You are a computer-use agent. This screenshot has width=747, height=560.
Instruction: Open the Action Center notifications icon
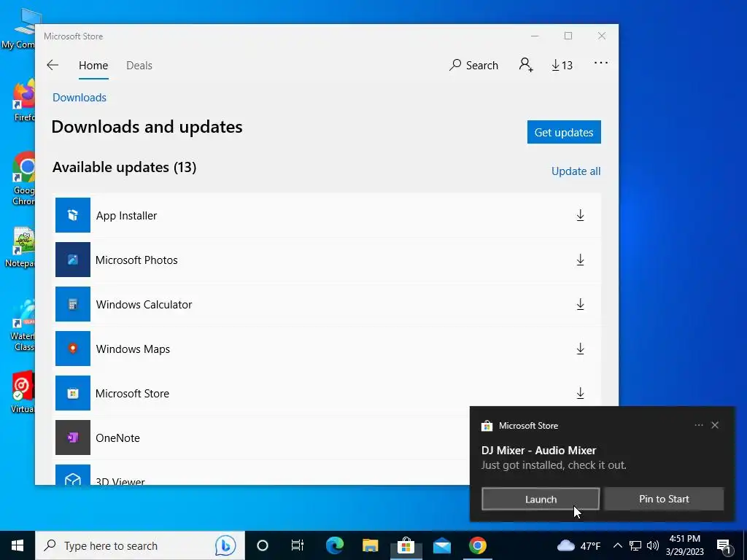[x=724, y=545]
